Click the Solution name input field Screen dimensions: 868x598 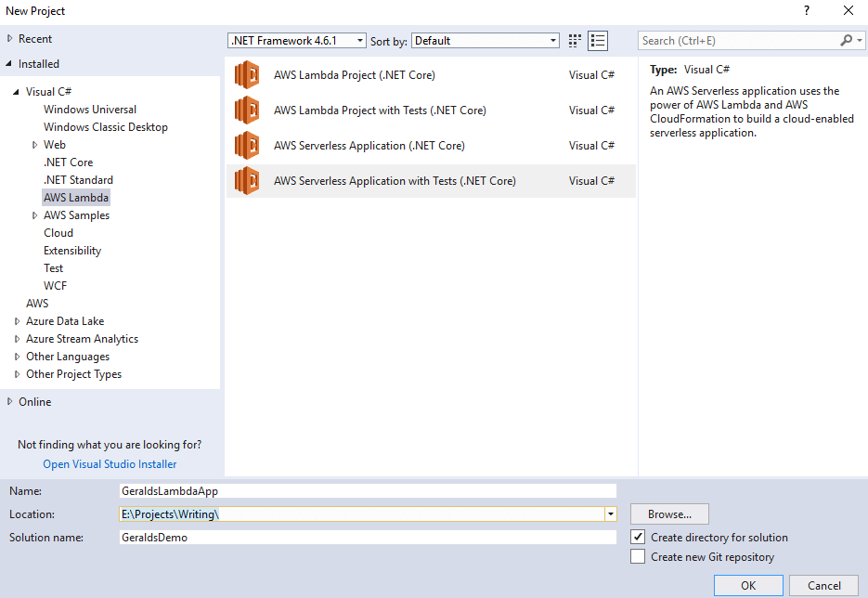point(368,537)
